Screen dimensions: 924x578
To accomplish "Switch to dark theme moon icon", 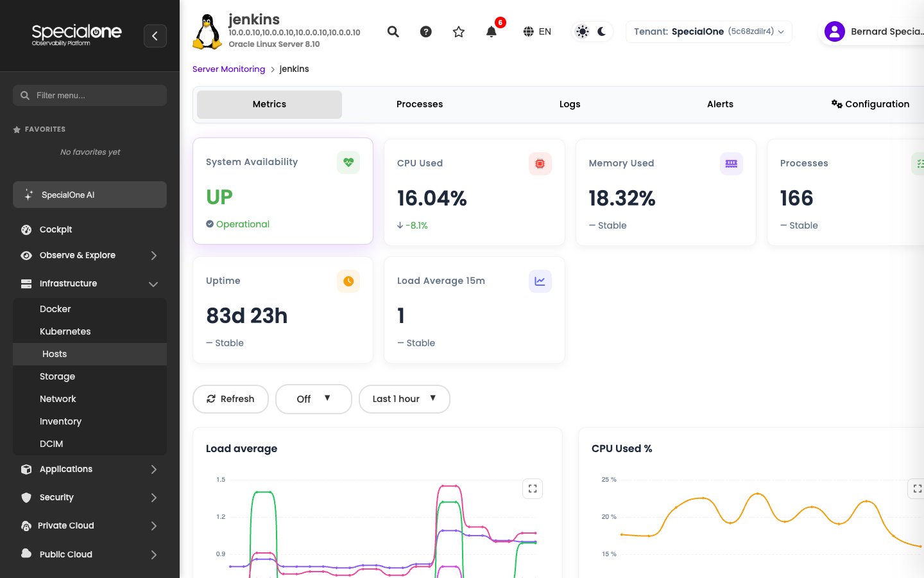I will [x=602, y=31].
